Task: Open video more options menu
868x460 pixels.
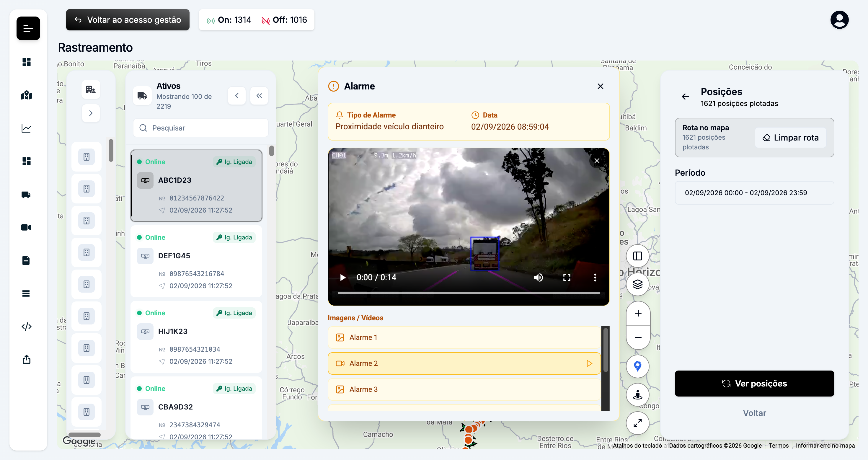Action: [x=595, y=277]
